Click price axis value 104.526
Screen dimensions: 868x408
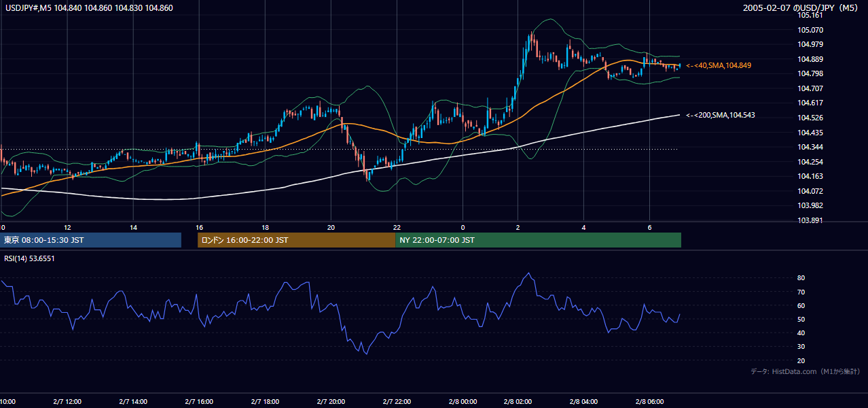tap(810, 118)
